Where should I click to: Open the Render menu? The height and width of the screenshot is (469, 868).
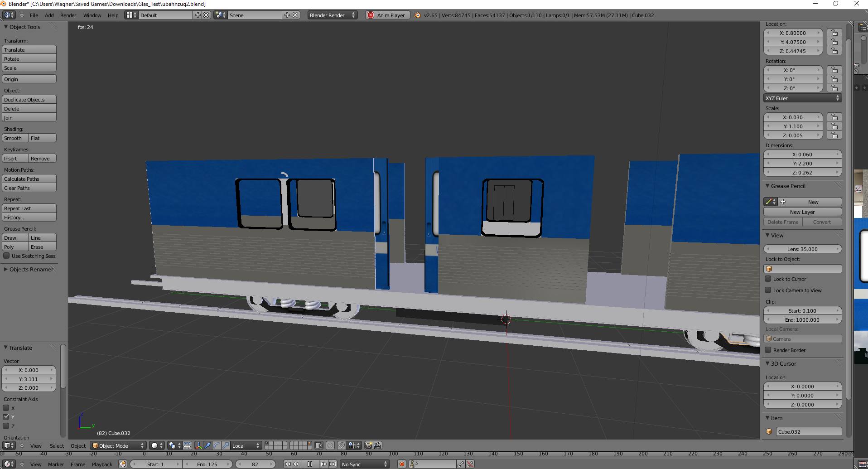pyautogui.click(x=68, y=15)
